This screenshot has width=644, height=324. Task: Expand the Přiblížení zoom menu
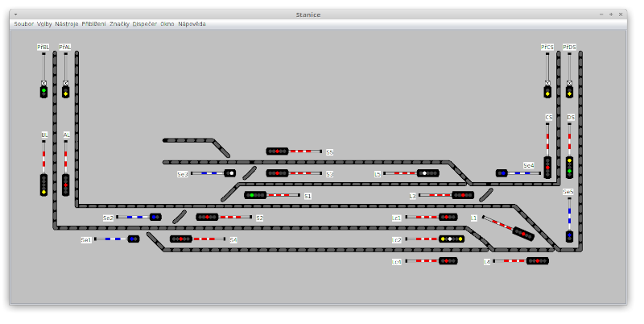pyautogui.click(x=93, y=24)
